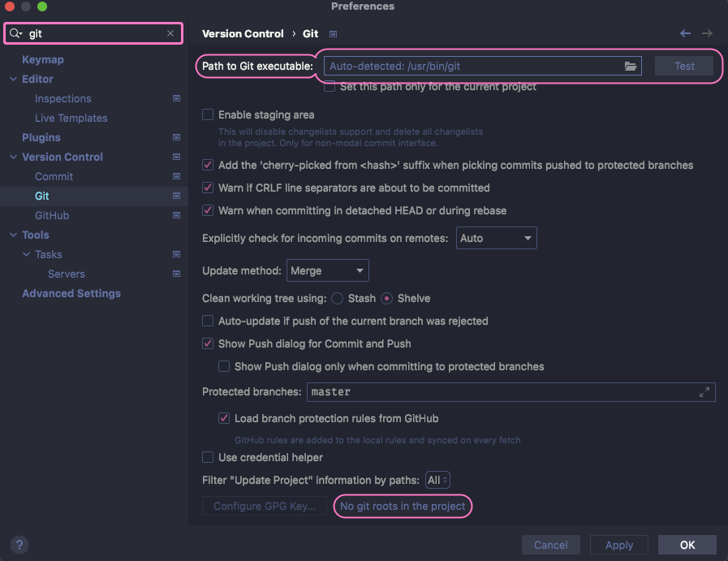Toggle Show Push dialog for Commit and Push
Screen dimensions: 728x561
coord(208,343)
